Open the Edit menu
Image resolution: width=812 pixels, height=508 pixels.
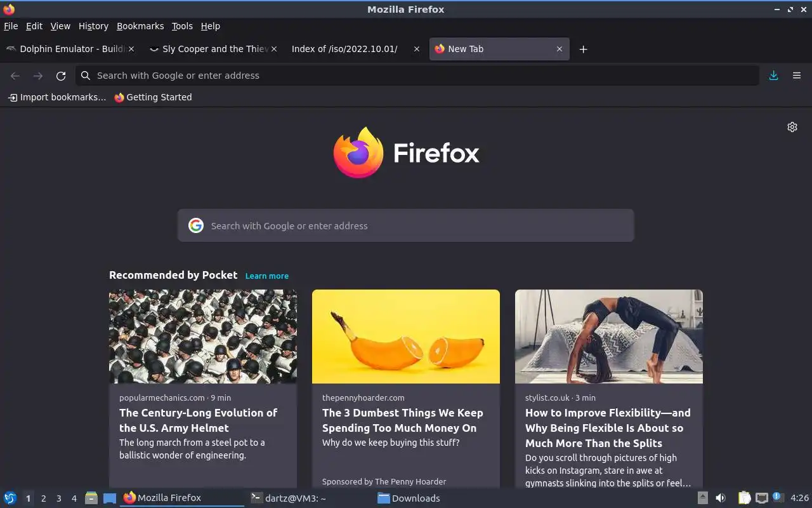pyautogui.click(x=34, y=26)
